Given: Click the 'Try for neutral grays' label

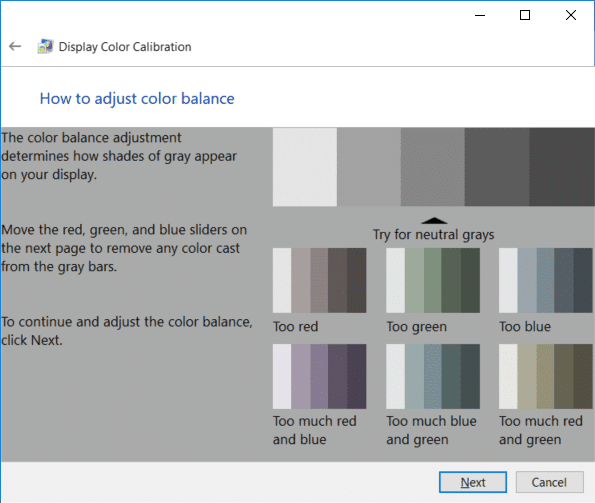Looking at the screenshot, I should tap(433, 234).
